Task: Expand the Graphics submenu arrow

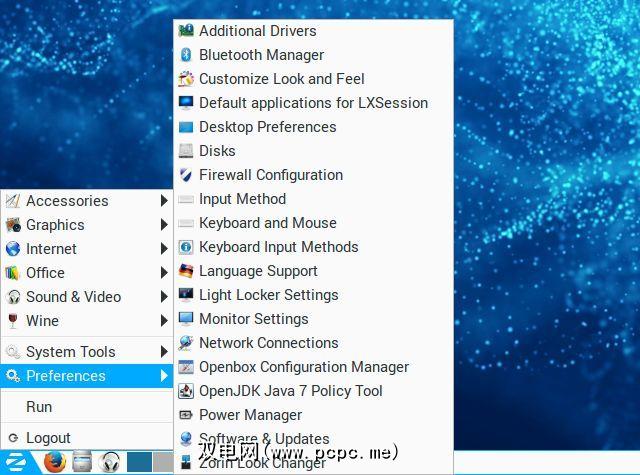Action: [x=164, y=225]
